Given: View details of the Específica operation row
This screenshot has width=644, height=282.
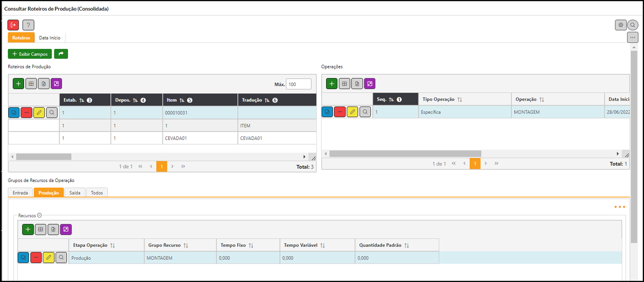Looking at the screenshot, I should (365, 112).
